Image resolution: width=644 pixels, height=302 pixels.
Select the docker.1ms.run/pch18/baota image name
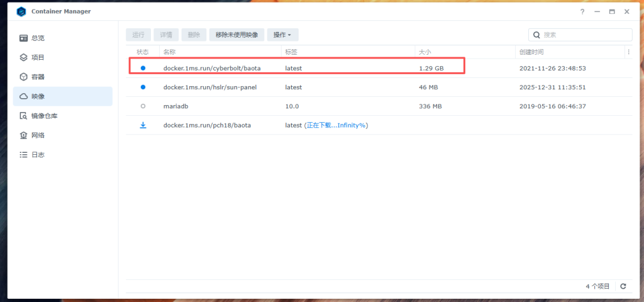tap(207, 125)
